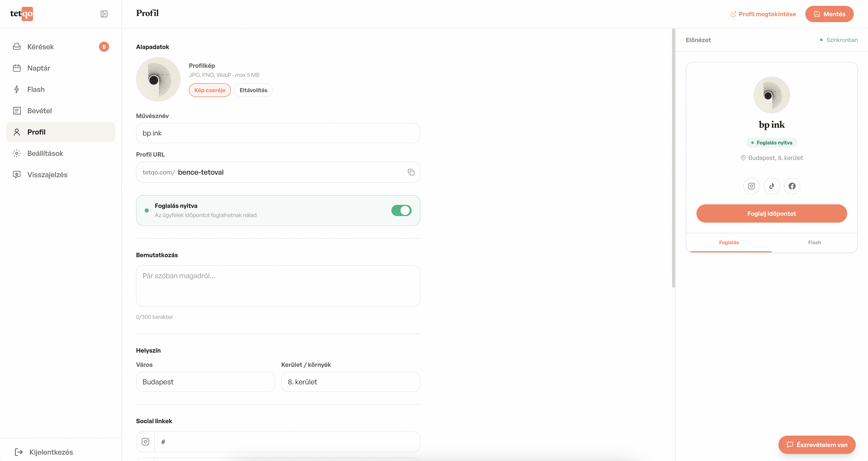Open Bevétel revenue page

(x=39, y=110)
